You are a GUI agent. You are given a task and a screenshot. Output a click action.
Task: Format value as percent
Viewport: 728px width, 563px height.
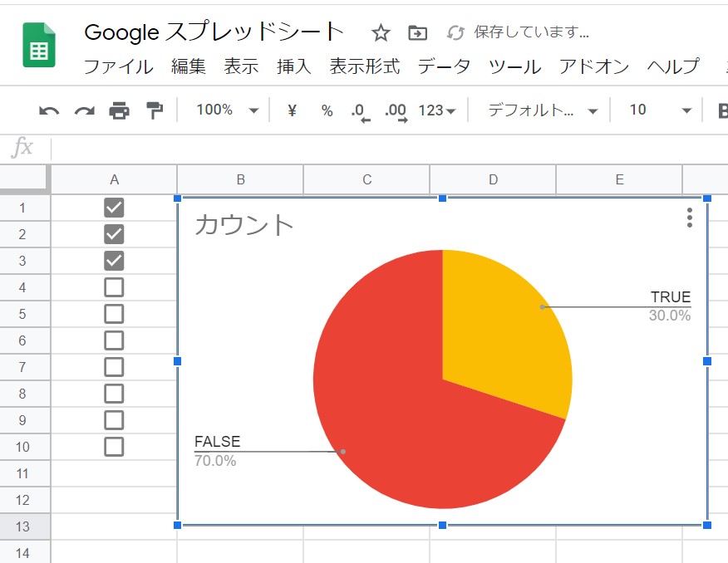326,109
